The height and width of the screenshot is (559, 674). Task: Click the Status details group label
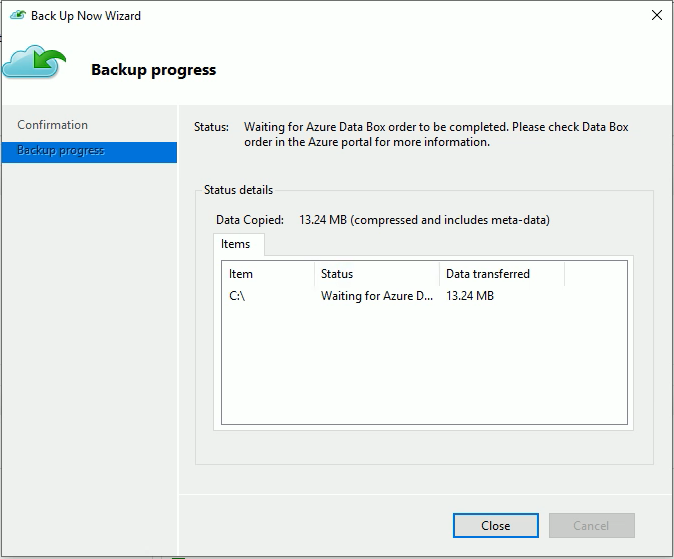[238, 190]
